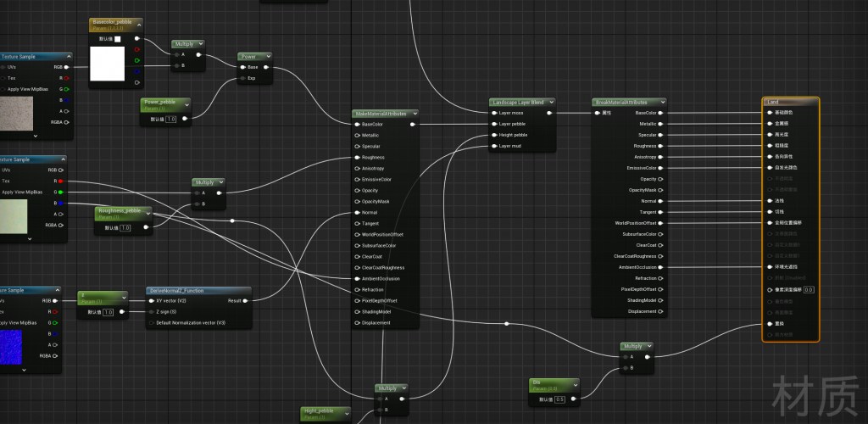This screenshot has width=868, height=424.
Task: Click the Base input pin on Power node
Action: (242, 68)
